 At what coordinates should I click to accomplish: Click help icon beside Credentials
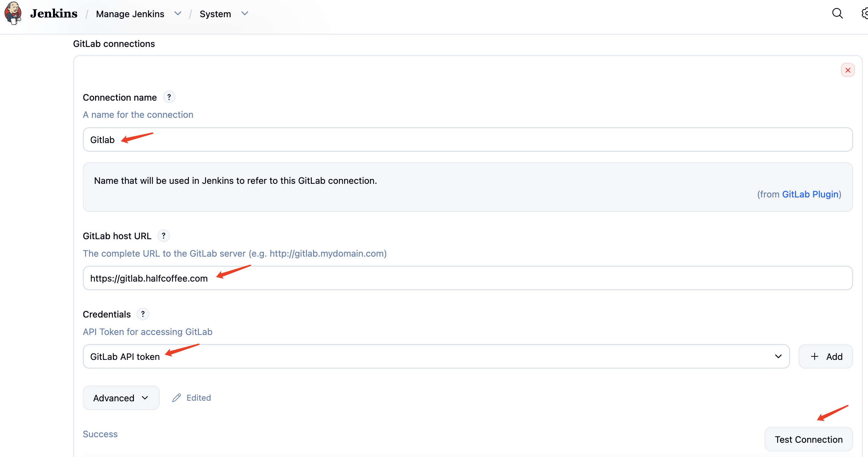143,314
